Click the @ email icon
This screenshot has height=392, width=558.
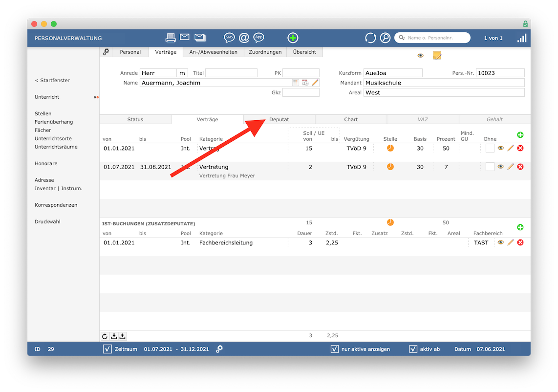coord(244,37)
